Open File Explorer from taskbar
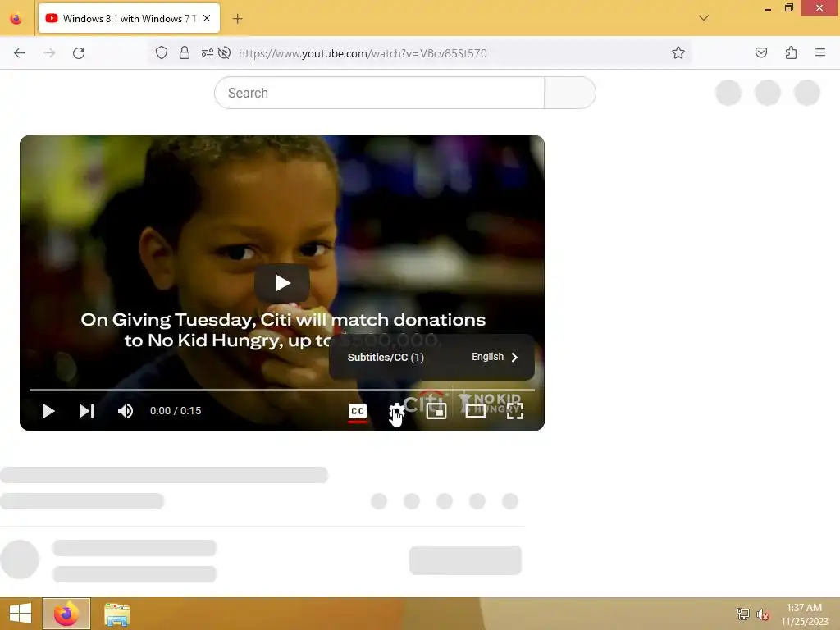This screenshot has height=630, width=840. click(116, 614)
